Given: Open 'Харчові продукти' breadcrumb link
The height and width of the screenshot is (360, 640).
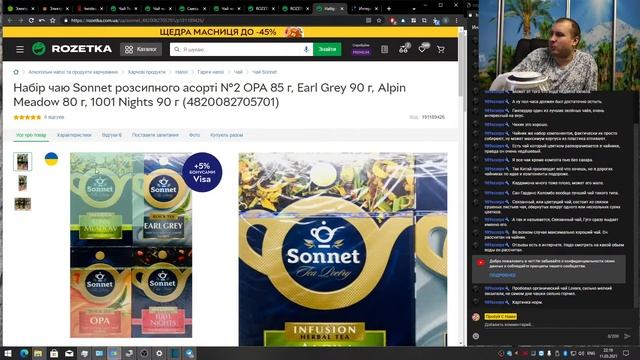Looking at the screenshot, I should (147, 72).
